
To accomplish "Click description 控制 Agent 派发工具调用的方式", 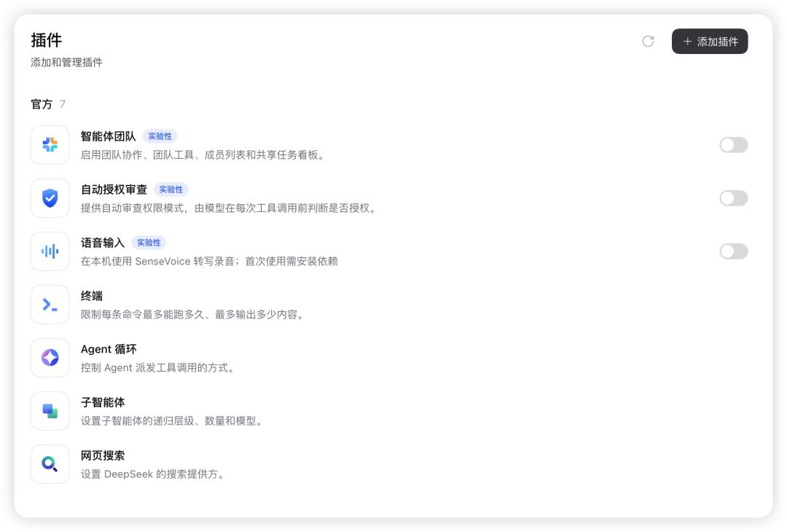I will pos(159,367).
